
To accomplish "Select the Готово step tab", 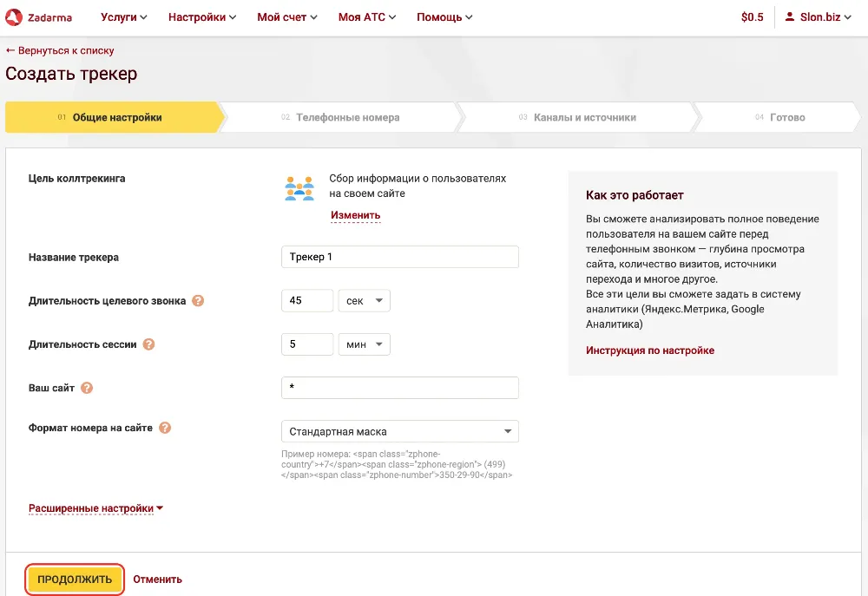I will (779, 117).
